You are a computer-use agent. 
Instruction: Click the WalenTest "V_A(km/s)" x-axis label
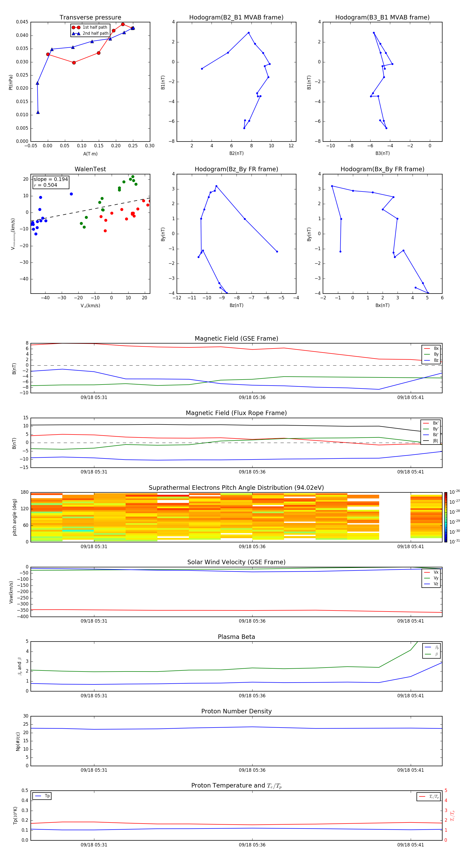coord(90,306)
